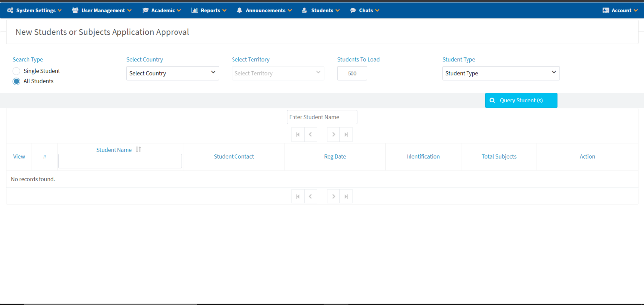The height and width of the screenshot is (305, 644).
Task: Go to previous page in top paginator
Action: 310,134
